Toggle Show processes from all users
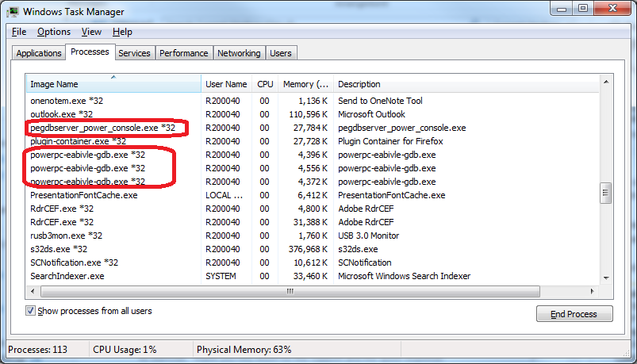Viewport: 637px width, 364px height. [30, 311]
